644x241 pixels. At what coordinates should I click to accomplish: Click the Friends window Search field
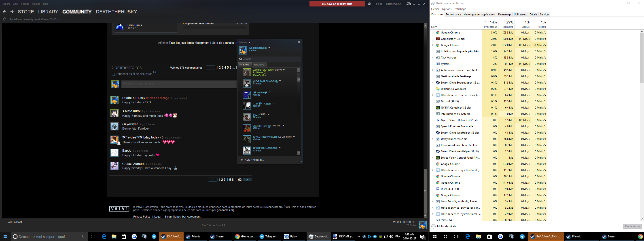(269, 59)
